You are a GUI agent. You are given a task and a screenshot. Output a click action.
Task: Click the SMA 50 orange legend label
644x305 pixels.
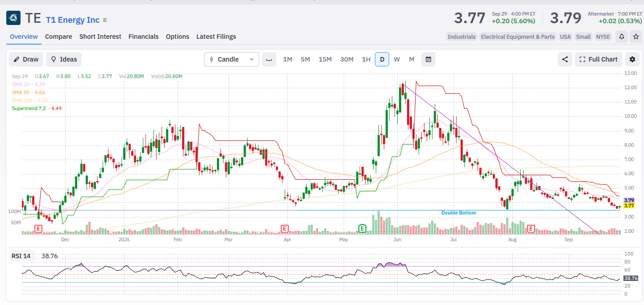[x=22, y=92]
